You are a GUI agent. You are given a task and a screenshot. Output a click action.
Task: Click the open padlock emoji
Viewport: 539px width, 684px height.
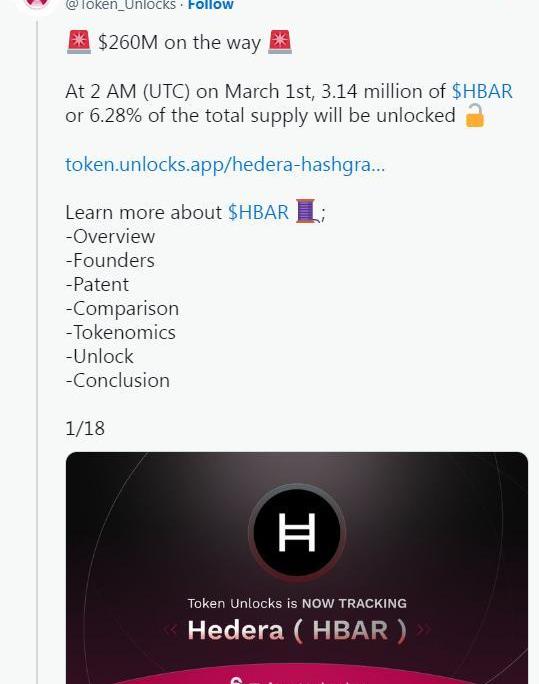pyautogui.click(x=474, y=116)
